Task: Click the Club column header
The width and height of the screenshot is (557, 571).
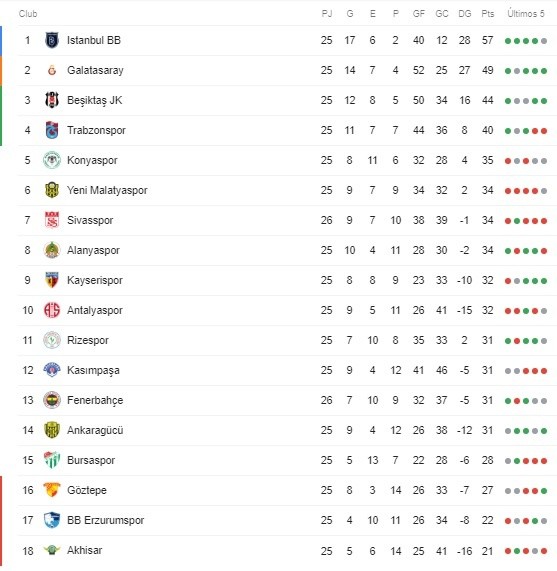Action: 28,14
